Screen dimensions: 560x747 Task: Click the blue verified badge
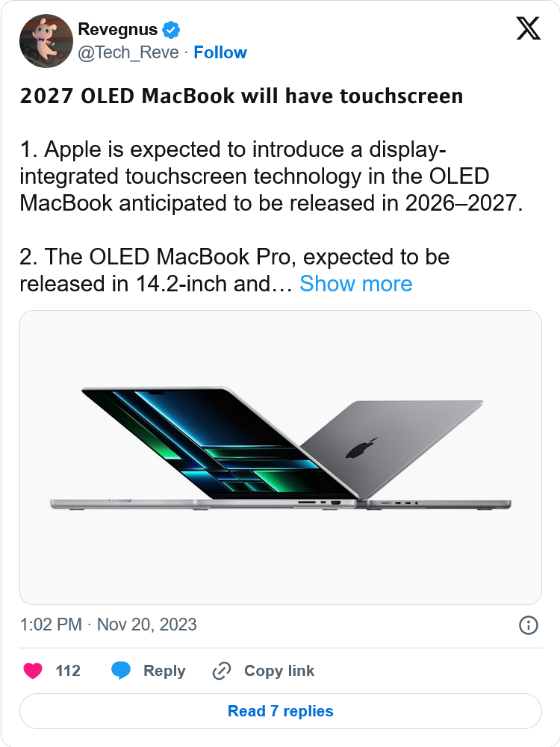pos(171,30)
